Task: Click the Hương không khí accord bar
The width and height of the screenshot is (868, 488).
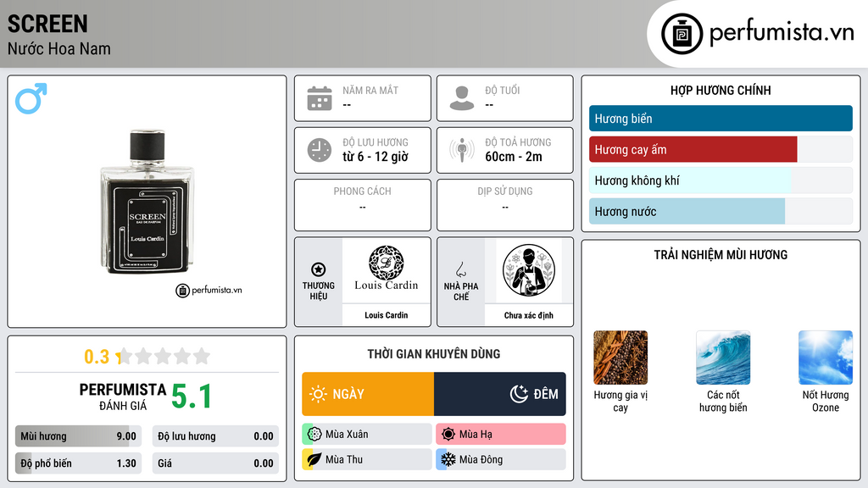Action: (721, 180)
